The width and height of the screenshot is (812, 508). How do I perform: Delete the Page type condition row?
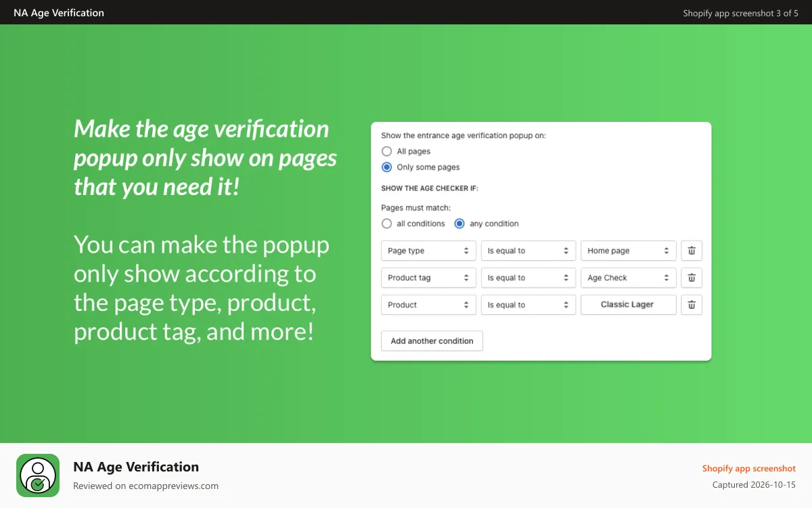click(692, 251)
